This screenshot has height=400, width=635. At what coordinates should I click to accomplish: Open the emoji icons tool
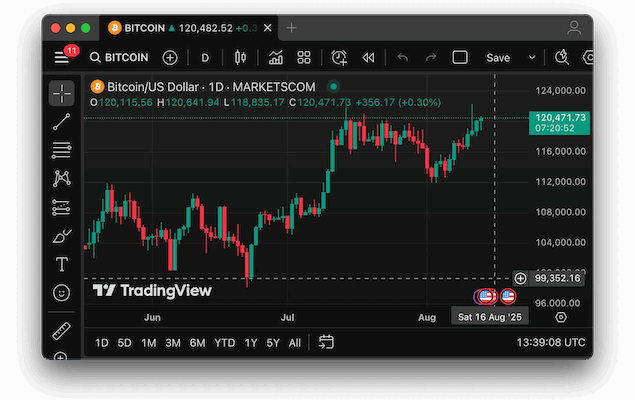pyautogui.click(x=62, y=293)
